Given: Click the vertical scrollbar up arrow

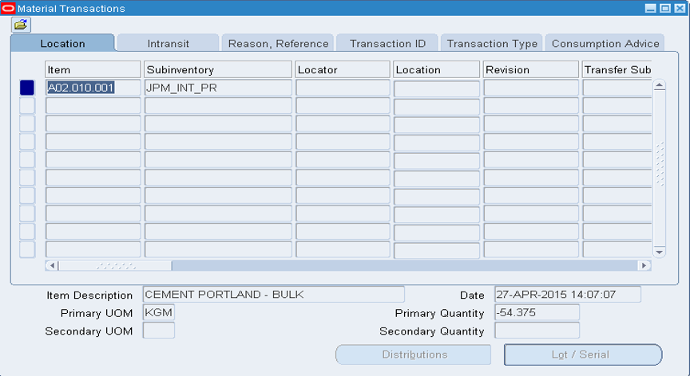Looking at the screenshot, I should click(659, 86).
